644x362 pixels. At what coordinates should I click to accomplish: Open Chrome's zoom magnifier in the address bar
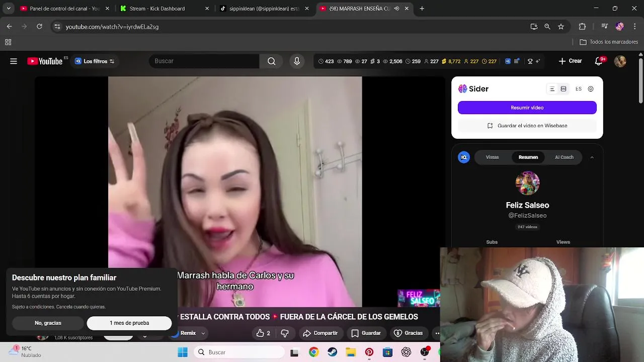(x=547, y=27)
